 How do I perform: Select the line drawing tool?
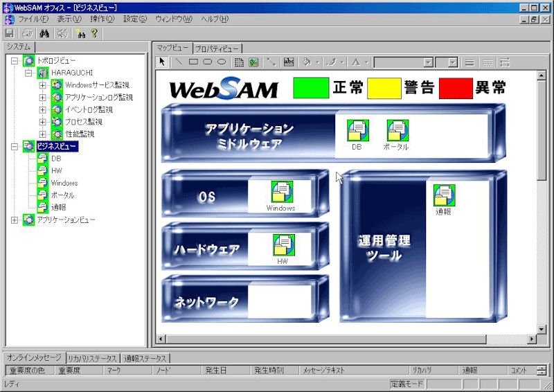[179, 62]
